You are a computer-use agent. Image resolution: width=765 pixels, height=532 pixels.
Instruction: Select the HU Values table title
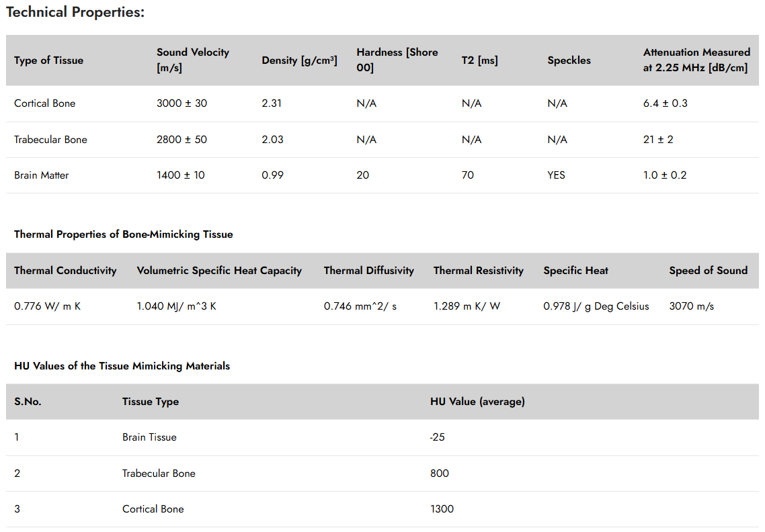122,365
